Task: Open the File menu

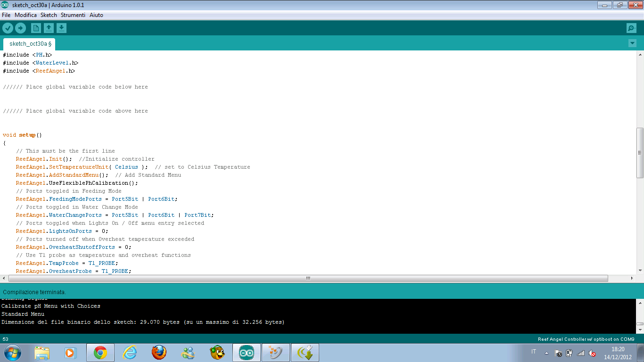Action: 6,15
